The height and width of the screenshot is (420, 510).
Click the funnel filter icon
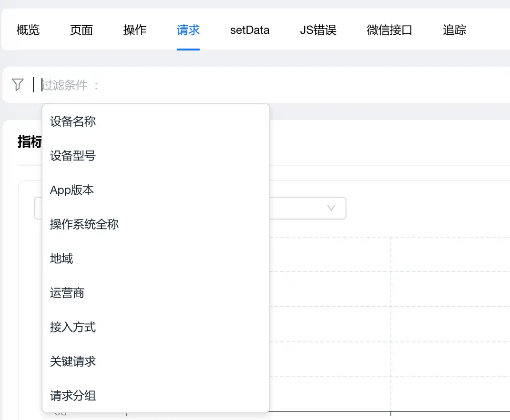(x=18, y=85)
